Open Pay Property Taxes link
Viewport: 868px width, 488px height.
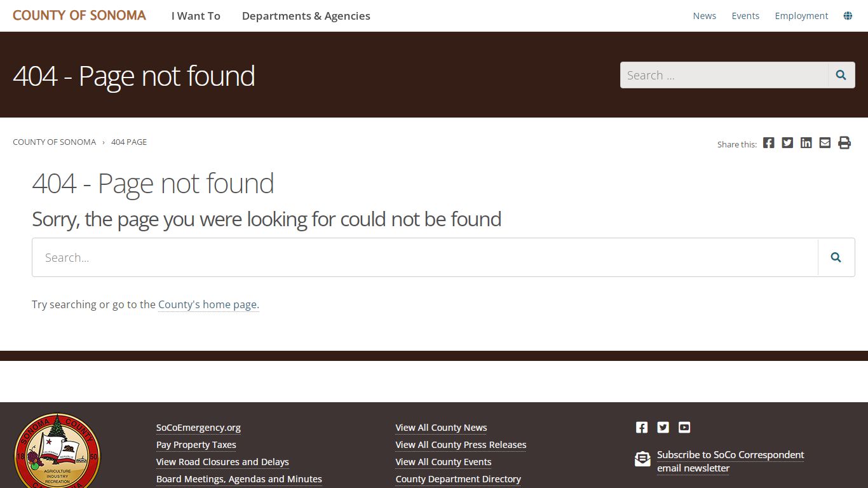click(x=196, y=445)
